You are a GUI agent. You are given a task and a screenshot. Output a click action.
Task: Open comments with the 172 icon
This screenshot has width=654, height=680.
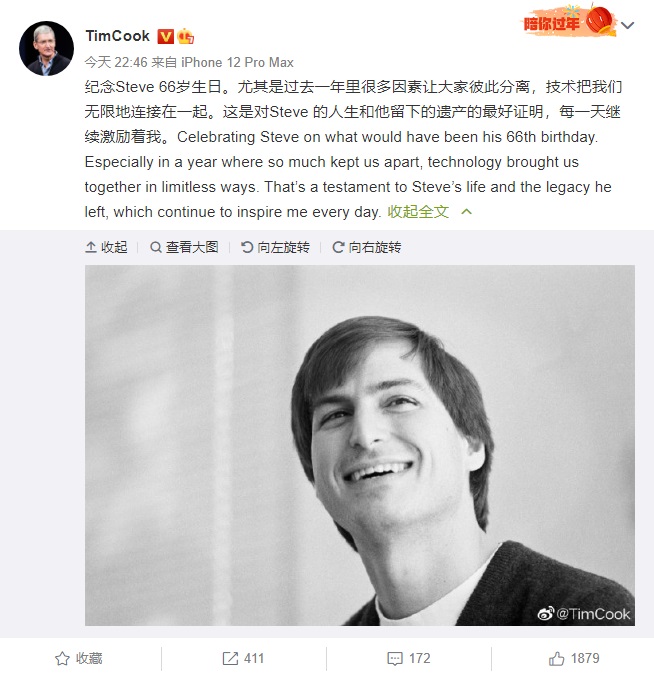pyautogui.click(x=409, y=658)
